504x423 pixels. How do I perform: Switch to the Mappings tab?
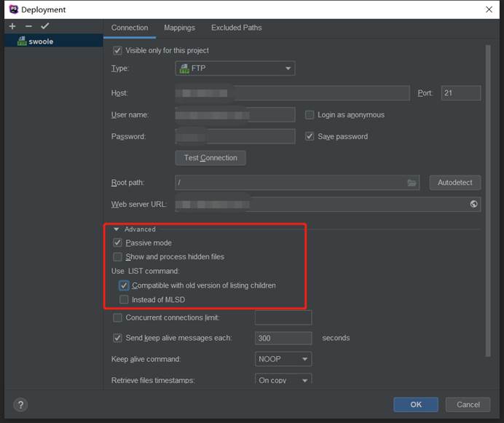[x=179, y=28]
